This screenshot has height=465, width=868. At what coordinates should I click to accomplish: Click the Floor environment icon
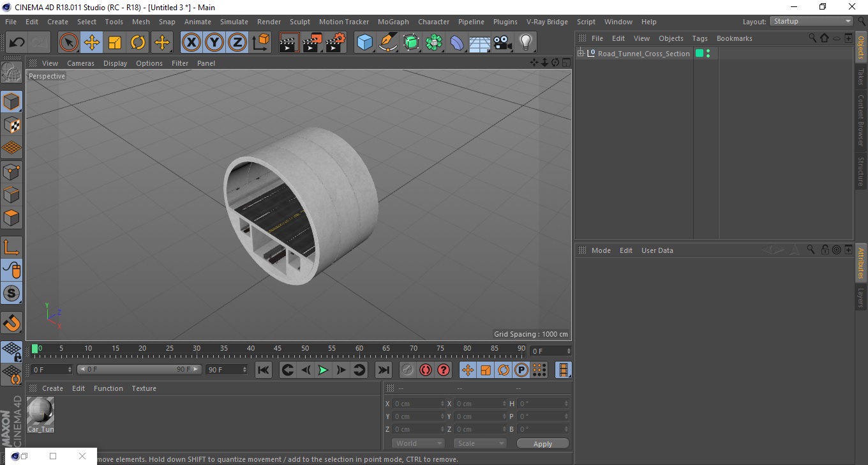click(480, 43)
